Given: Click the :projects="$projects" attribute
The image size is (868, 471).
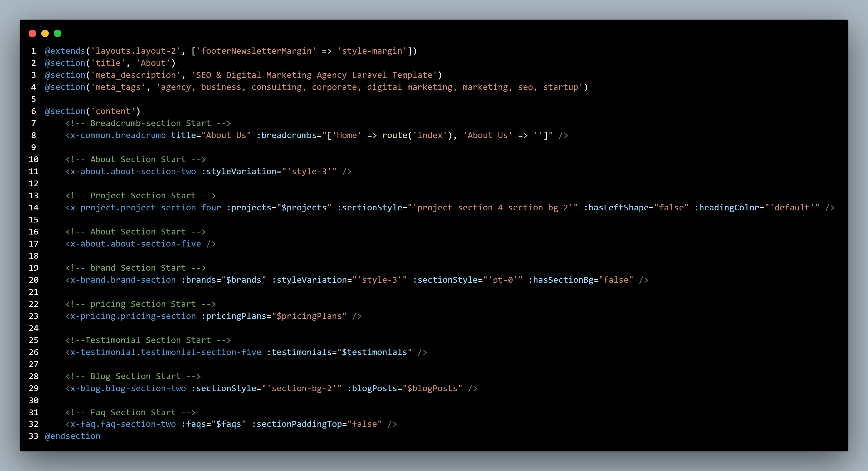Looking at the screenshot, I should coord(279,207).
